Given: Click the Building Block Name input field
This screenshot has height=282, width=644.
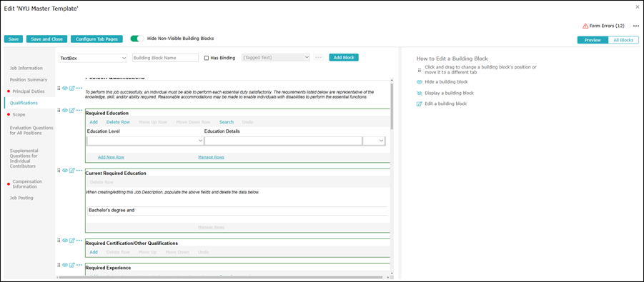Looking at the screenshot, I should (x=166, y=58).
